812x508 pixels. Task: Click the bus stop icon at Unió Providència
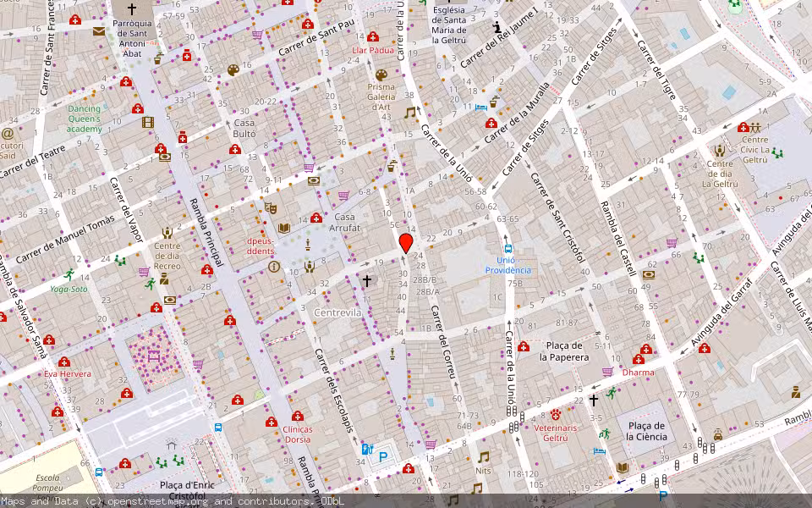[507, 248]
